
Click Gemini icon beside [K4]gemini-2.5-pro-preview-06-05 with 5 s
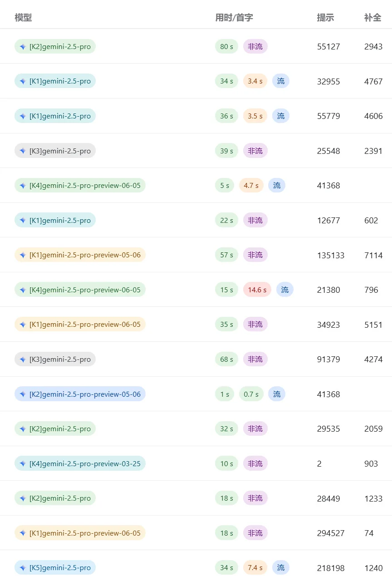[x=23, y=186]
